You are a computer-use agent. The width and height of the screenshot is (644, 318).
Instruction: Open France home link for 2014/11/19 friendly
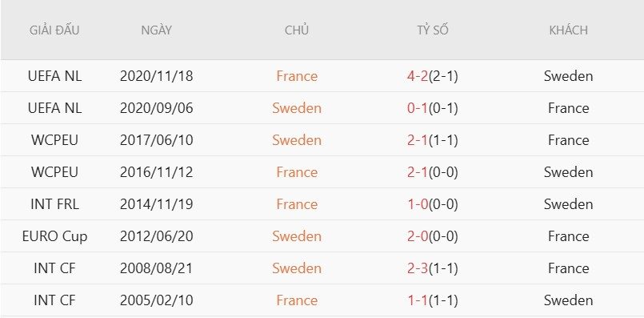tap(297, 204)
